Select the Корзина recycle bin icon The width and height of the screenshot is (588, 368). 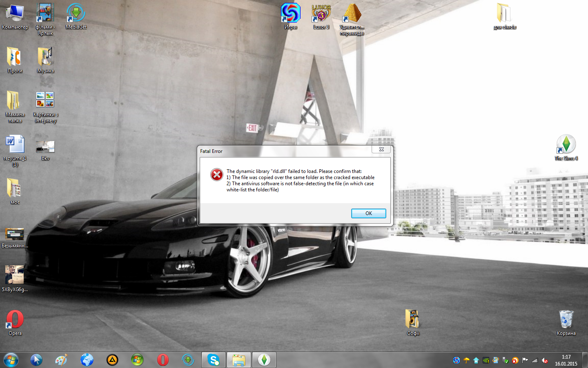click(x=566, y=320)
